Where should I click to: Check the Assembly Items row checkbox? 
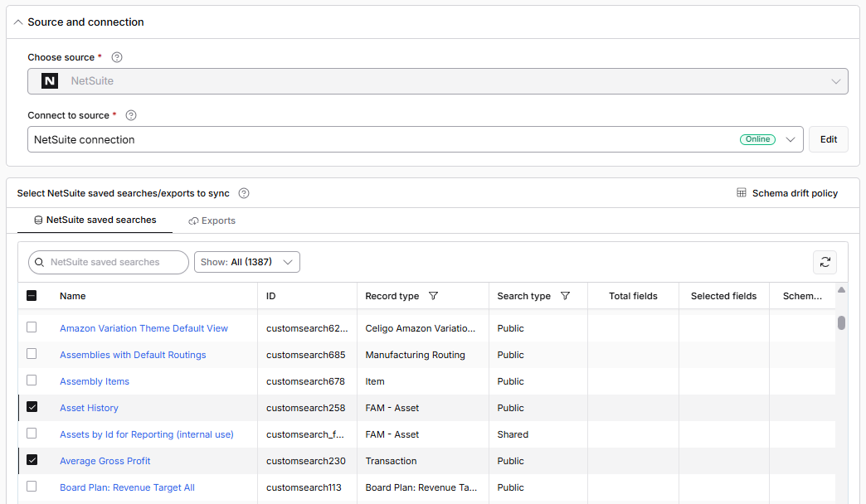[x=32, y=380]
